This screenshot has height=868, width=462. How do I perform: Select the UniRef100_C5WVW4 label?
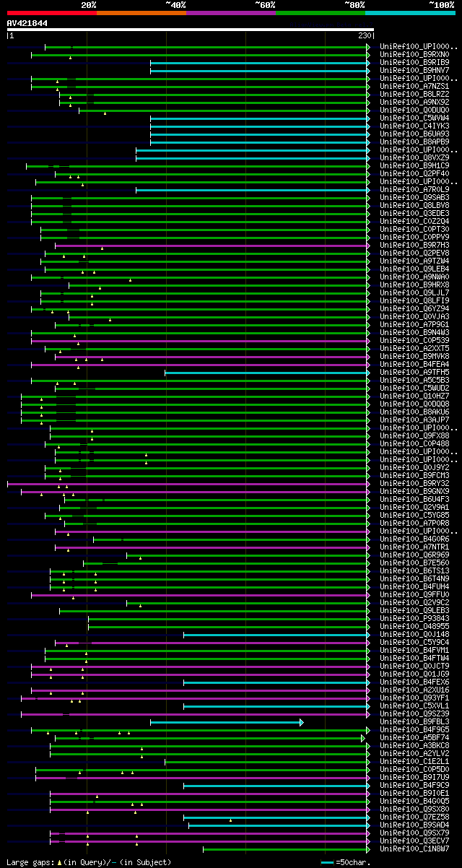[x=415, y=118]
